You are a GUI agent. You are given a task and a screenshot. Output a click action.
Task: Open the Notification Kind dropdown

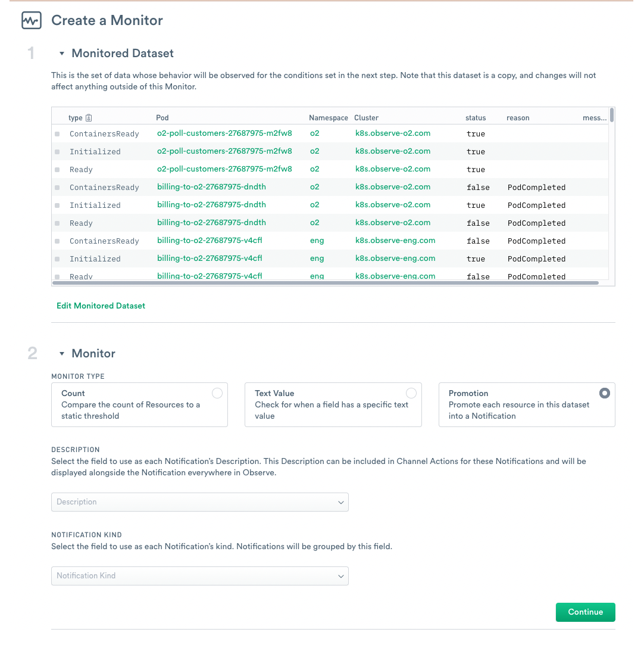click(x=200, y=577)
